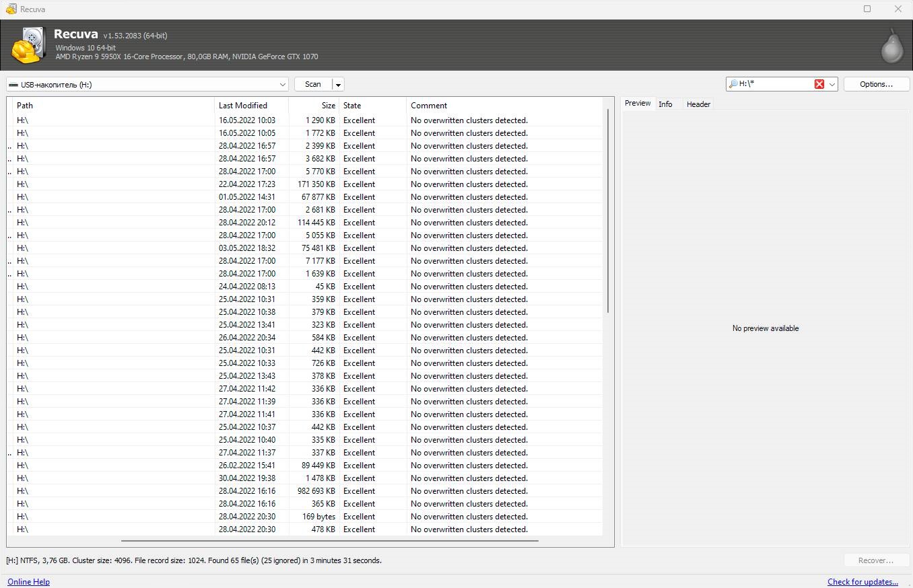The height and width of the screenshot is (588, 913).
Task: Click the 1 478 KB size cell
Action: click(320, 478)
